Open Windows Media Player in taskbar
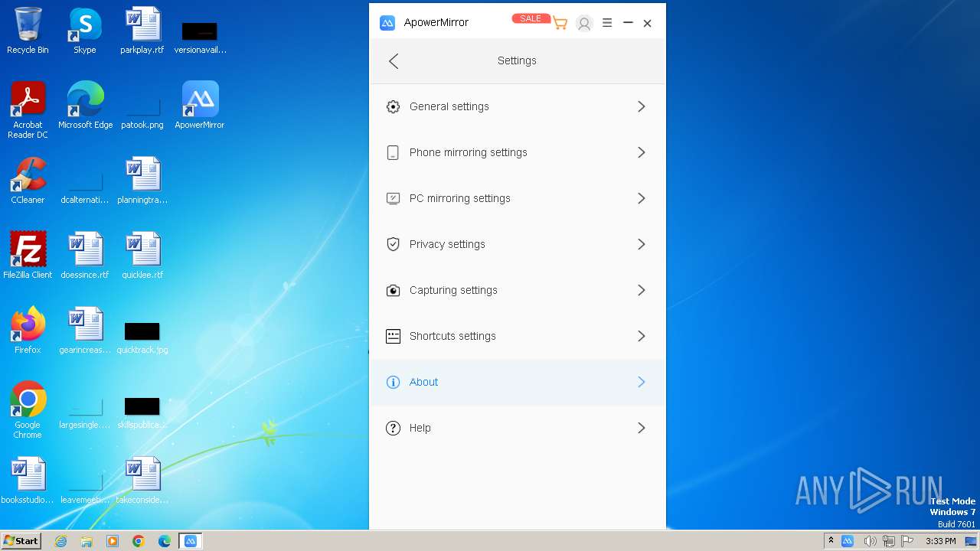Viewport: 980px width, 551px height. 113,541
